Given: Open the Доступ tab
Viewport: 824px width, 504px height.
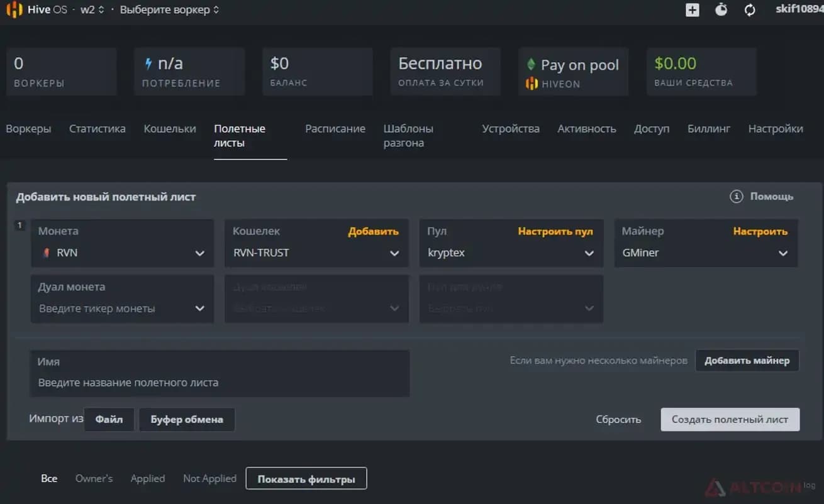Looking at the screenshot, I should [652, 129].
